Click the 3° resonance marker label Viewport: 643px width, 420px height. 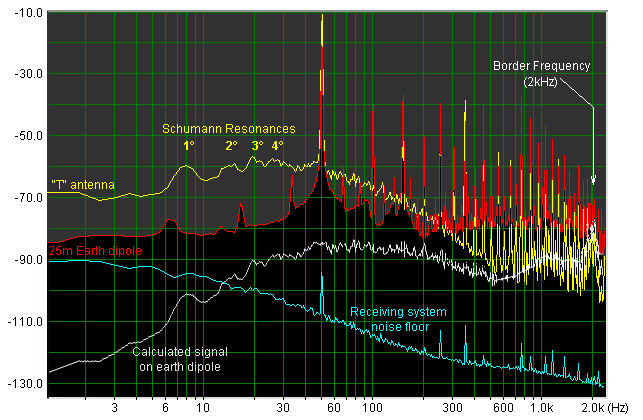[x=257, y=146]
